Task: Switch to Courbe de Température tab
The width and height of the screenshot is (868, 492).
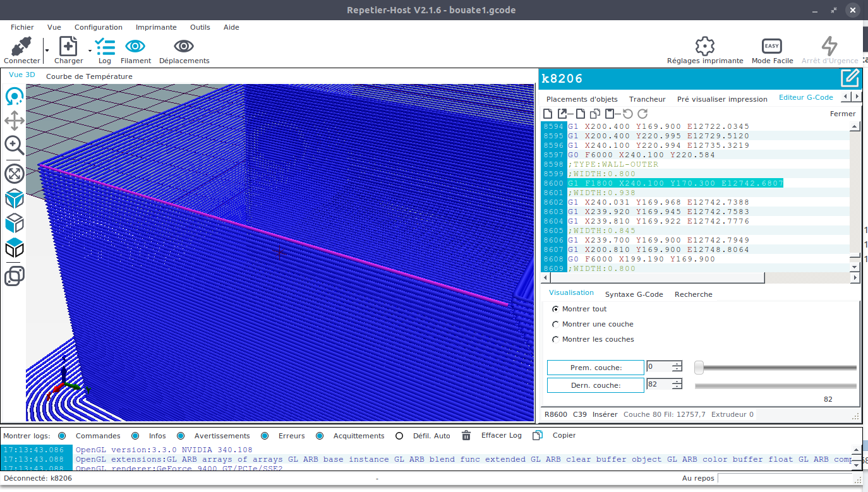Action: (x=89, y=76)
